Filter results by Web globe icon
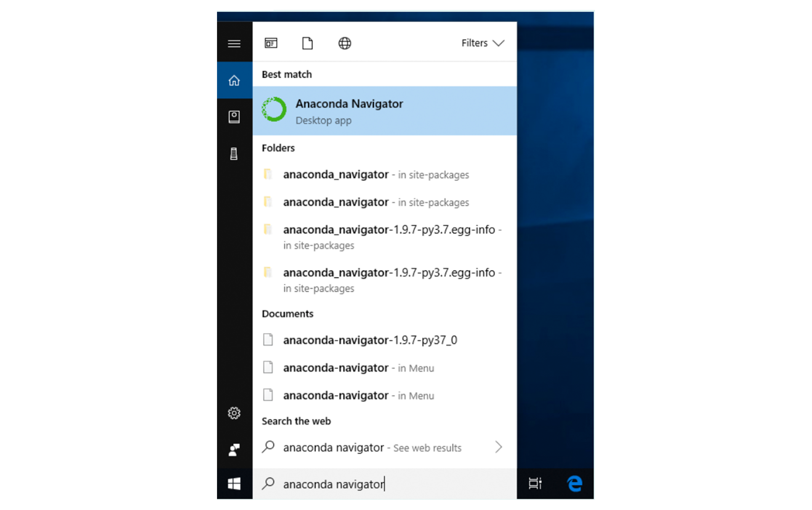 [x=345, y=43]
